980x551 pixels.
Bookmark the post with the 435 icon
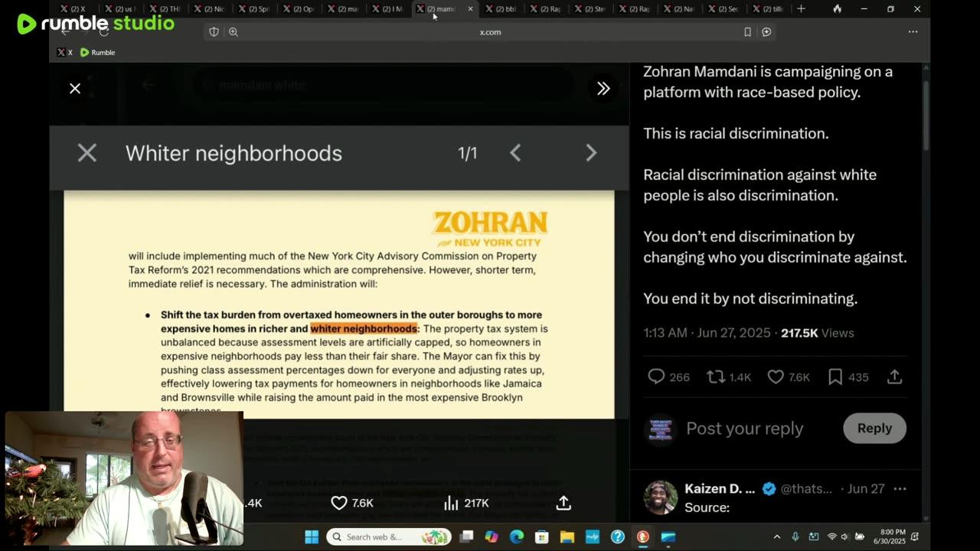(835, 377)
